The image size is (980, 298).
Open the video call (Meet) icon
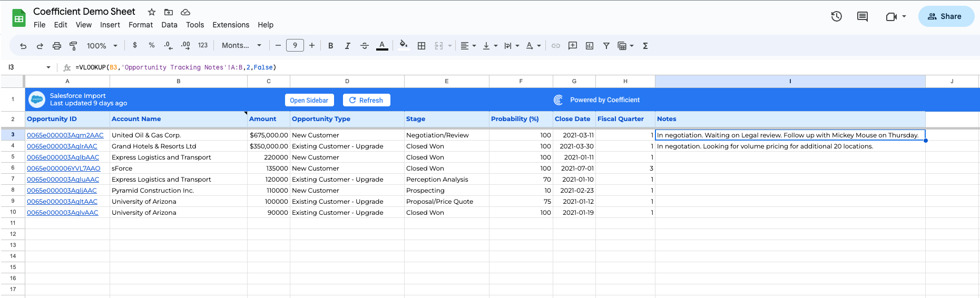coord(891,16)
